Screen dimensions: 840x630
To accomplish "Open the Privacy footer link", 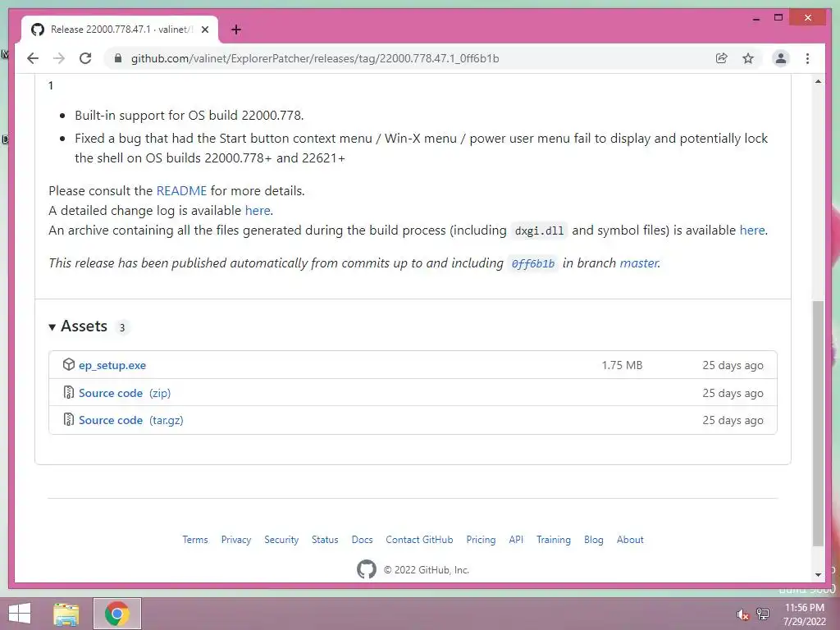I will [236, 540].
